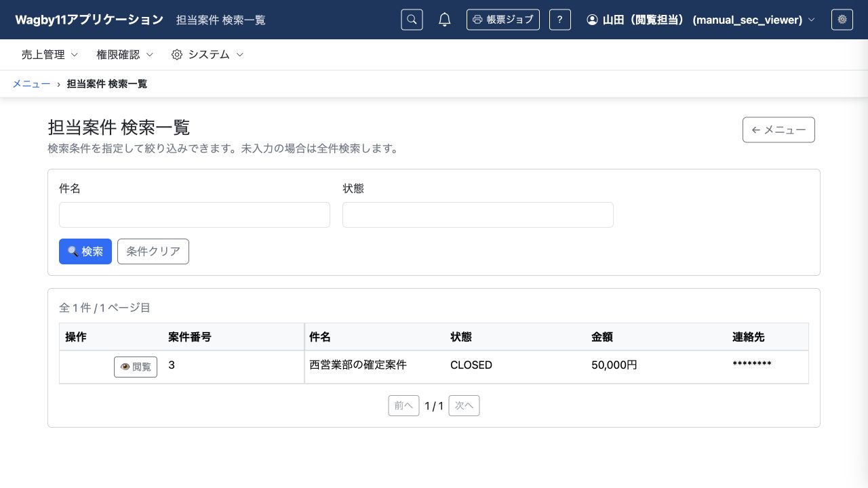Image resolution: width=868 pixels, height=488 pixels.
Task: Select the 西営業部の確定案件 cell
Action: tap(374, 367)
